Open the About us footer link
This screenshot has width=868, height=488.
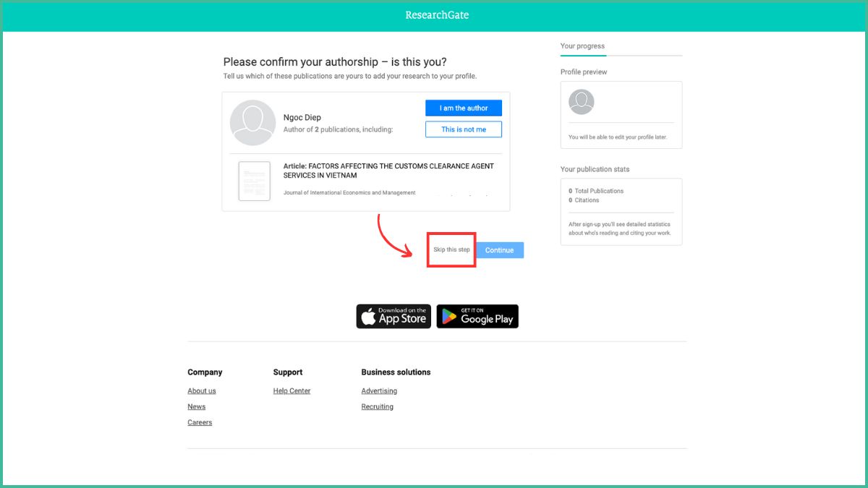click(x=202, y=391)
